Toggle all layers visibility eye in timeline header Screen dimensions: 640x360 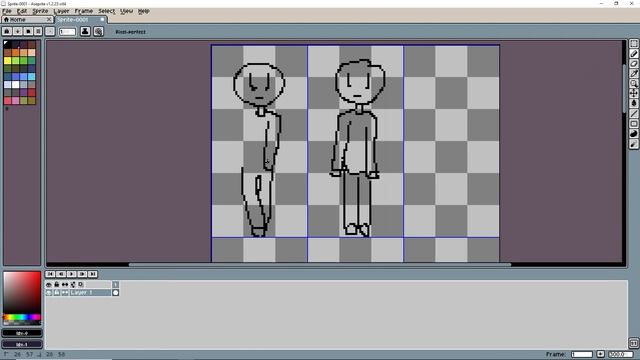(49, 284)
